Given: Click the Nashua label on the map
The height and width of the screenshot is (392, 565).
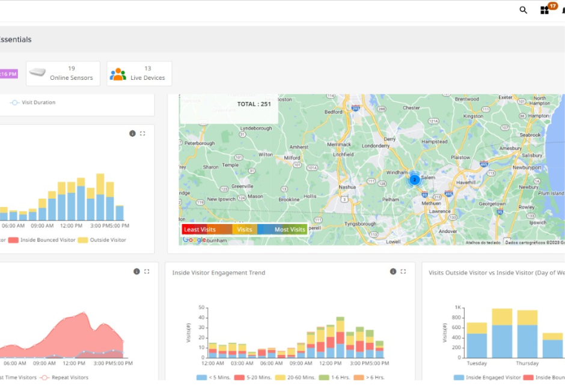Looking at the screenshot, I should pyautogui.click(x=347, y=187).
